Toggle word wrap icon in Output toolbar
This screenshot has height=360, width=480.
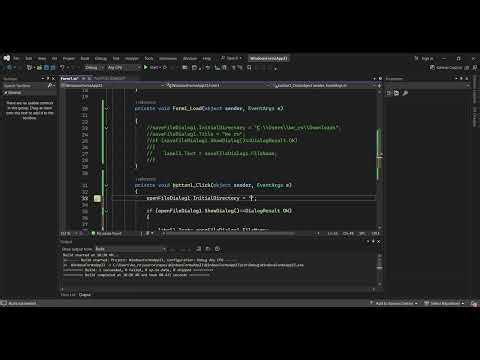tap(208, 249)
